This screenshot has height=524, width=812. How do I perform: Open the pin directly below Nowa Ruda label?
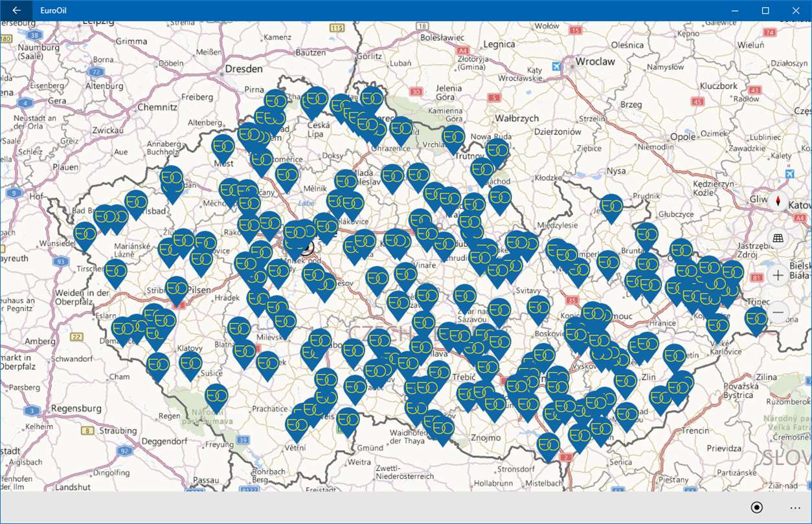pyautogui.click(x=497, y=154)
